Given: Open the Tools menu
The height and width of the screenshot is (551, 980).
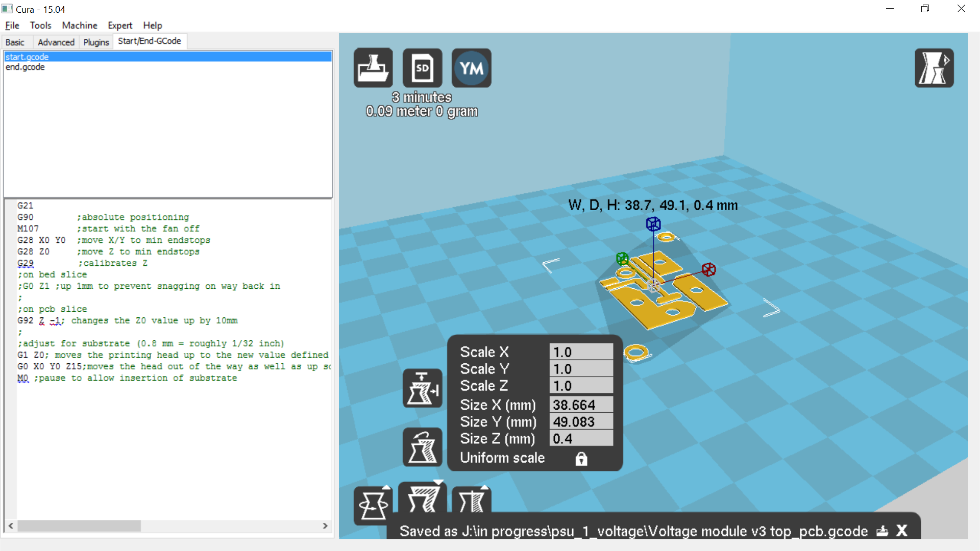Looking at the screenshot, I should click(40, 25).
